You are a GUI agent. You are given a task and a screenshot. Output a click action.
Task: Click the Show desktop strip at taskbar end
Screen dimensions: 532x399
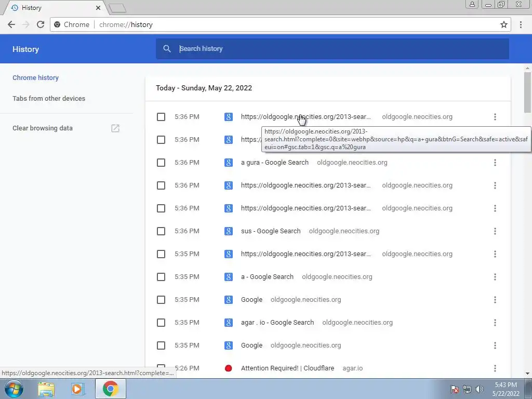coord(528,389)
